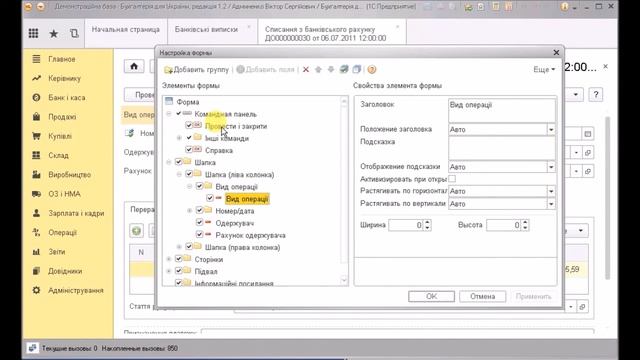Click the Заголовок text field
640x360 pixels.
pos(502,110)
